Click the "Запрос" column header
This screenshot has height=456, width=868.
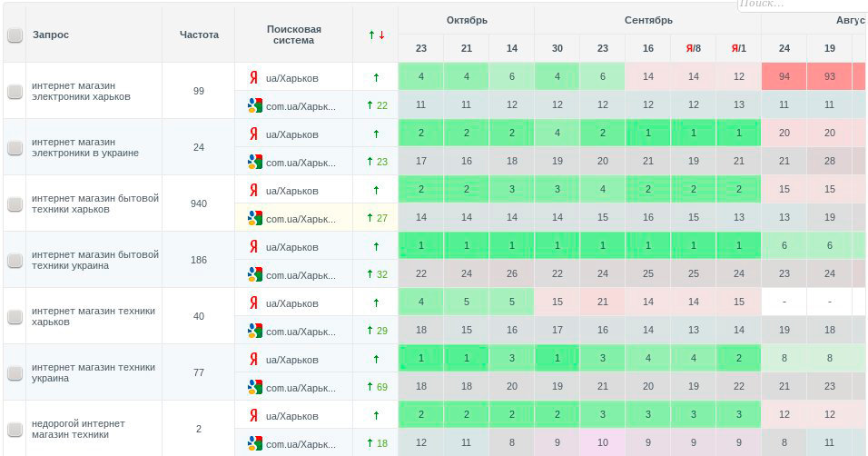(51, 35)
